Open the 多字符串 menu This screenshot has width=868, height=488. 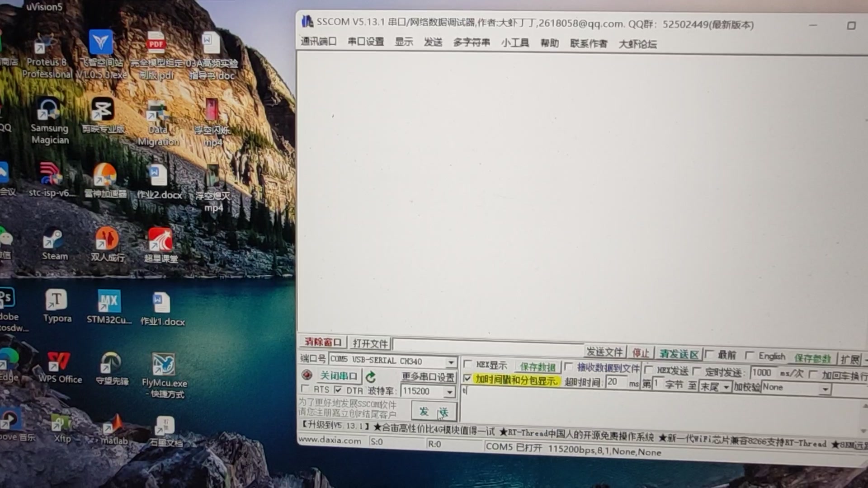click(x=471, y=42)
